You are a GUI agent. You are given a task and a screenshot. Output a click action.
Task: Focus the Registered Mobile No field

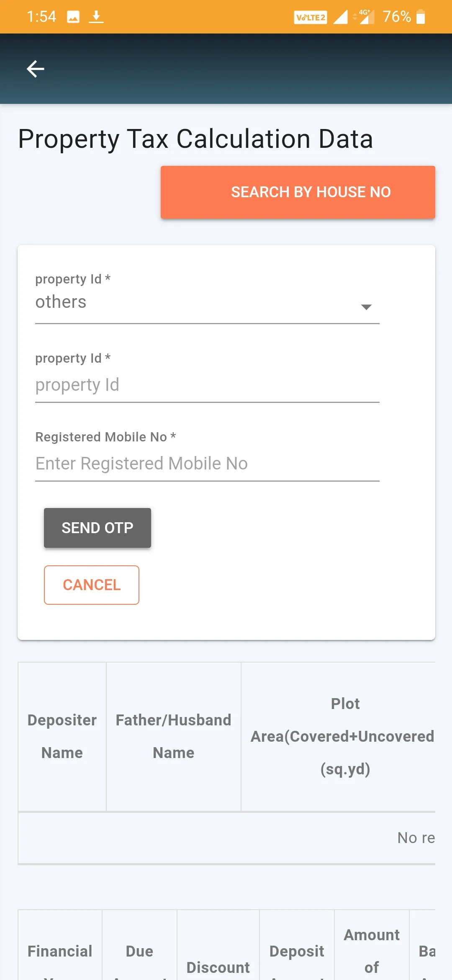point(207,464)
